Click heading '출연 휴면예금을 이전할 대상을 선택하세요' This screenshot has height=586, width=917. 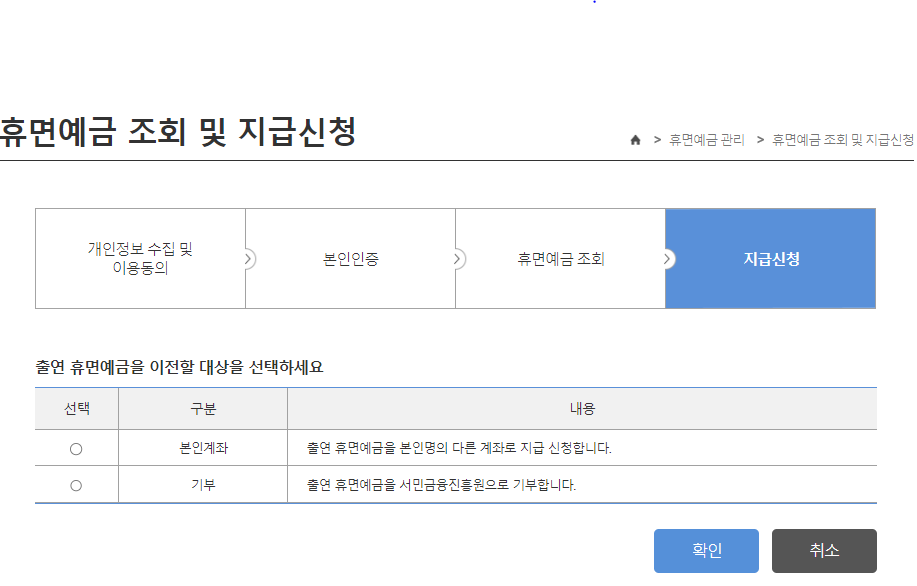tap(179, 367)
